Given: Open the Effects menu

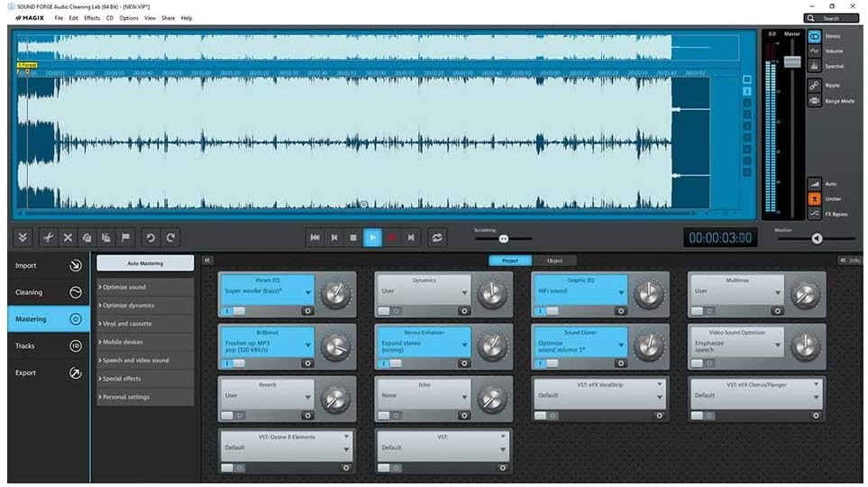Looking at the screenshot, I should point(92,18).
